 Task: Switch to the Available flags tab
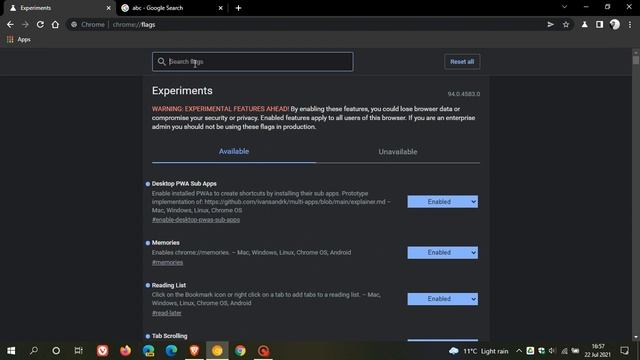[x=234, y=152]
